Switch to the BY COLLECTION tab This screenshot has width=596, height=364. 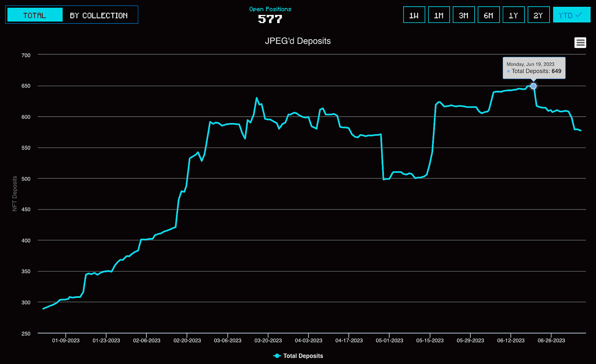(99, 15)
